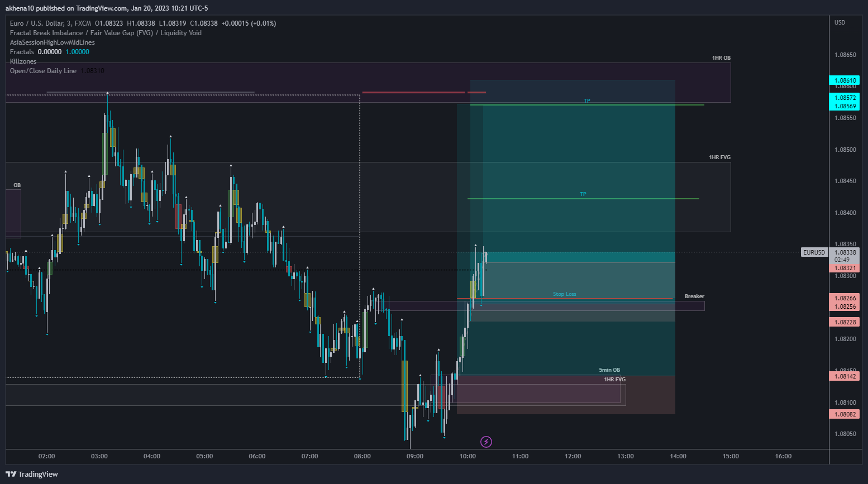Click the 1.08500 price axis label
The height and width of the screenshot is (484, 868).
coord(845,150)
